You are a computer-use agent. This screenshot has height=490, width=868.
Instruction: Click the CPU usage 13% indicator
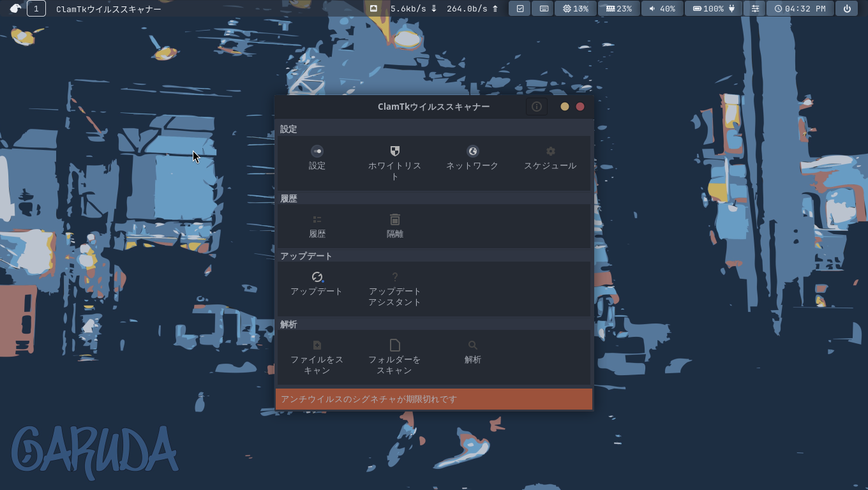[576, 8]
